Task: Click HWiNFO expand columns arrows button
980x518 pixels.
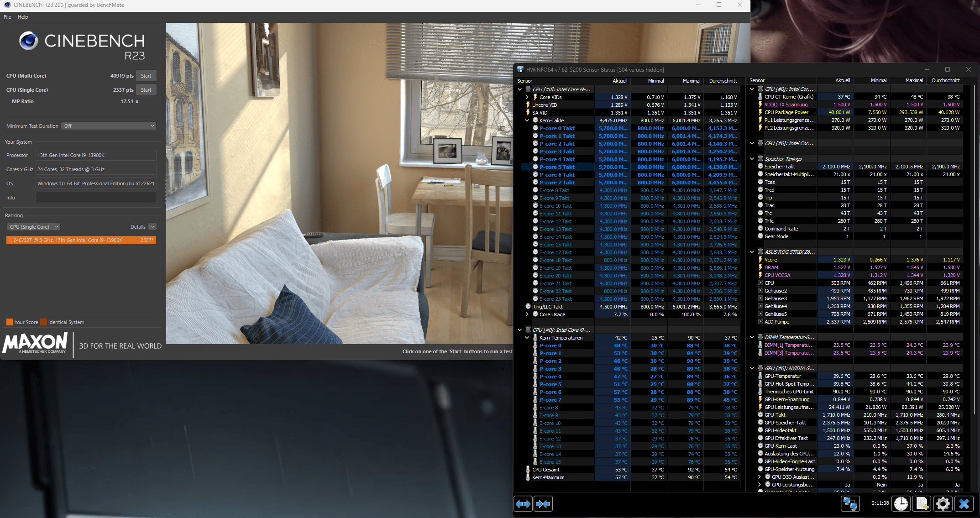Action: [x=523, y=504]
